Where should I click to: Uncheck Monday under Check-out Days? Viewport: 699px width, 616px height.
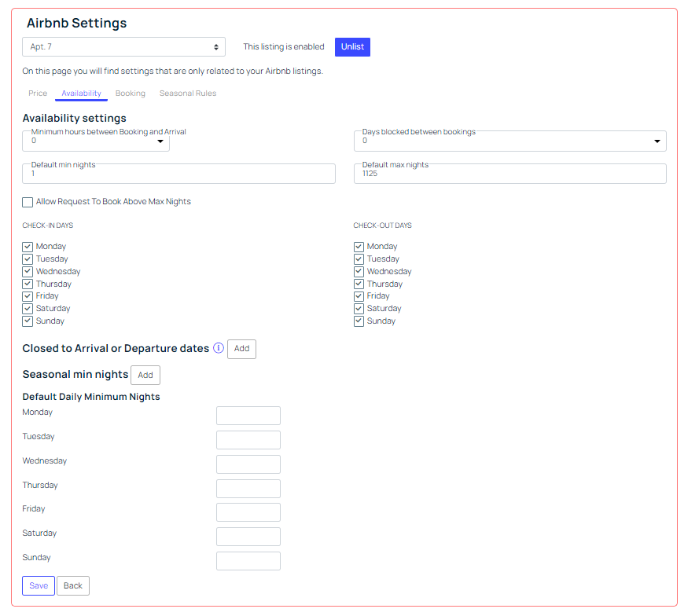click(359, 247)
